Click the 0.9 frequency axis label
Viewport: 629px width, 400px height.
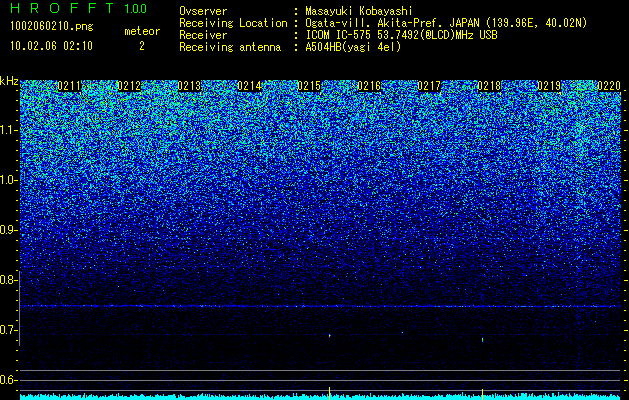click(x=8, y=230)
